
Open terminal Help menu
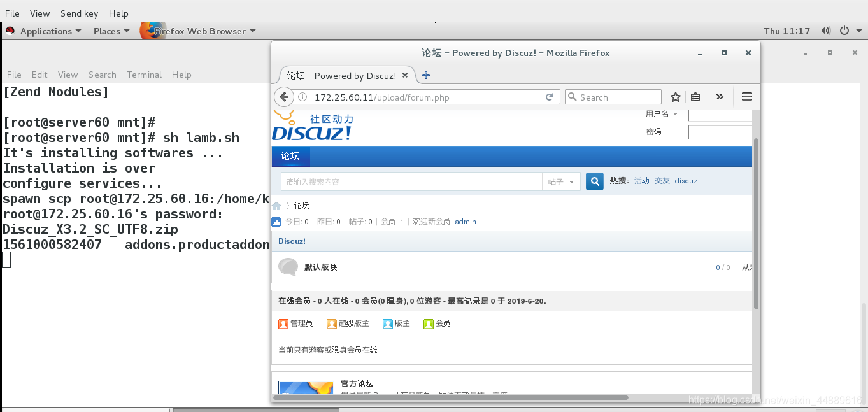(181, 75)
